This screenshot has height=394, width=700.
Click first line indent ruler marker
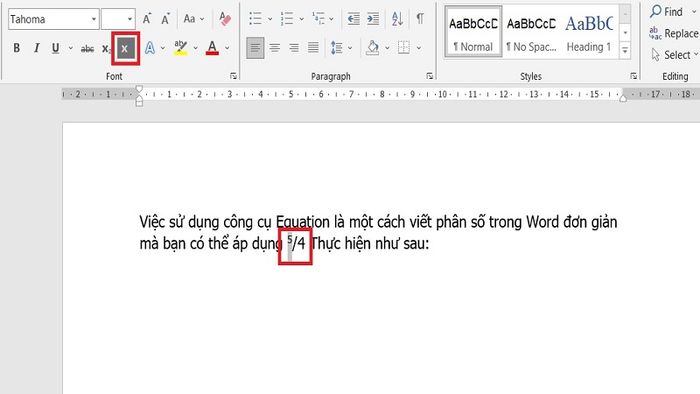coord(139,89)
